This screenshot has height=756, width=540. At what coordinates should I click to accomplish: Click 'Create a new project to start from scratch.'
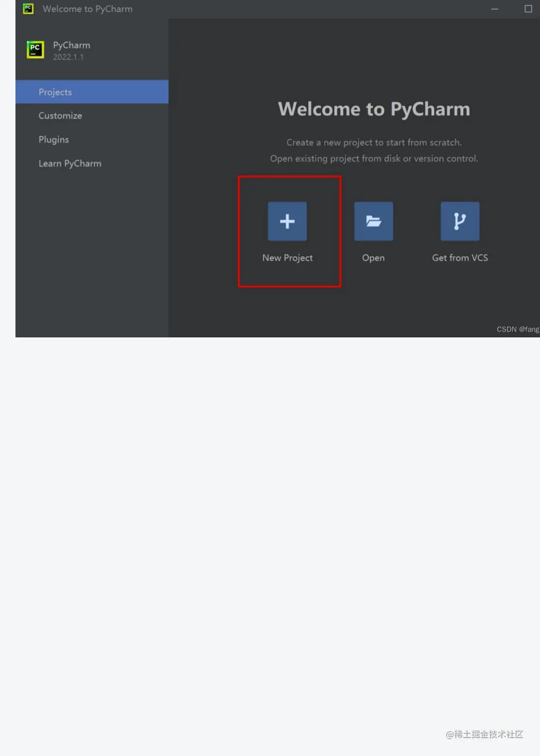(x=374, y=143)
